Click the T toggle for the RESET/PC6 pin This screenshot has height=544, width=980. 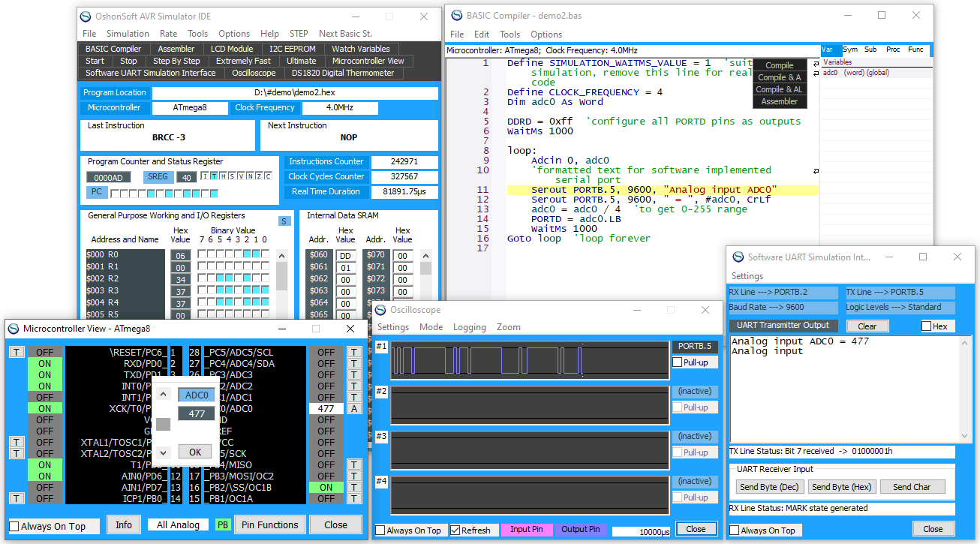[x=16, y=353]
